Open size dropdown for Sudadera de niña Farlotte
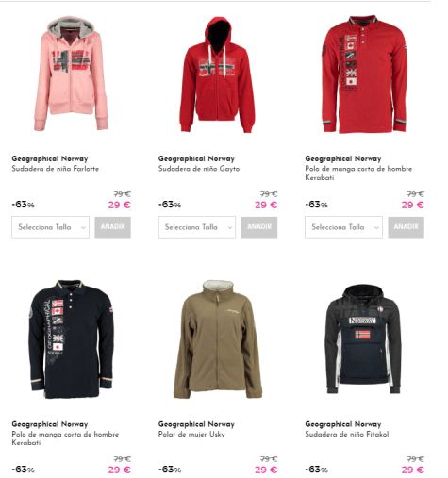 click(x=50, y=227)
